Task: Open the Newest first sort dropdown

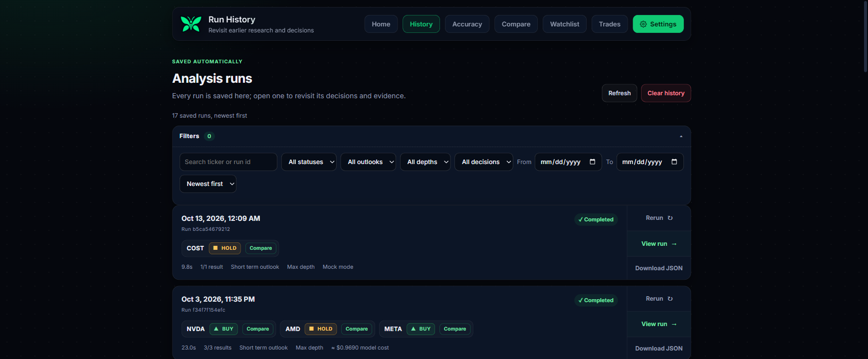Action: [208, 184]
